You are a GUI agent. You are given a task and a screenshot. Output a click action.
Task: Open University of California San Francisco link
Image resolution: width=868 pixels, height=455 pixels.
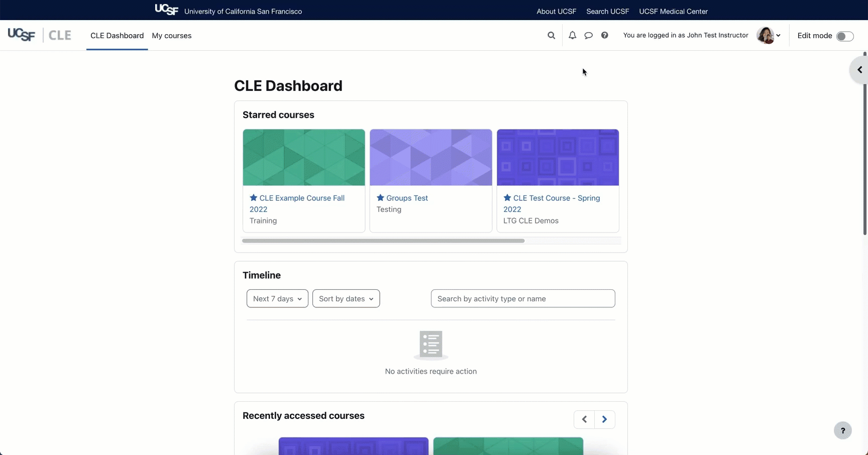coord(243,11)
